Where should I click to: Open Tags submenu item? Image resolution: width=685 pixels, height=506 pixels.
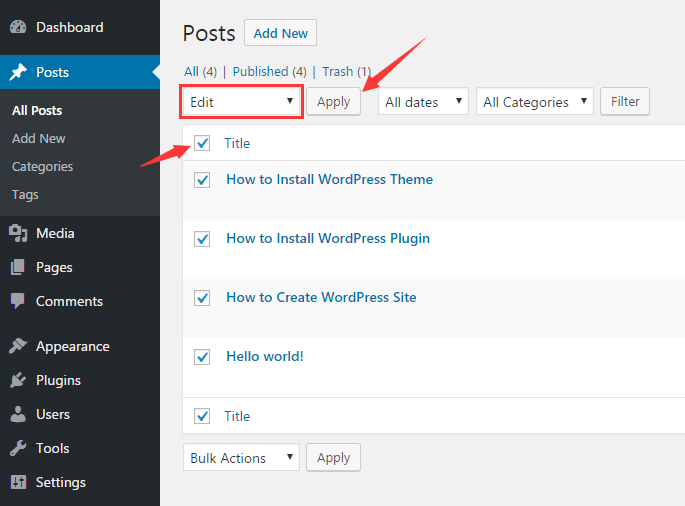(x=25, y=194)
